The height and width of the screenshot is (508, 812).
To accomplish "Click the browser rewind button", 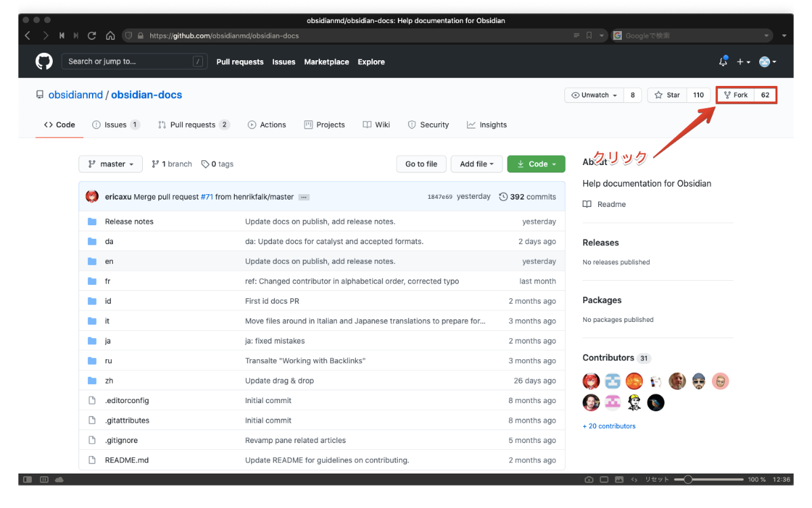I will (x=62, y=36).
